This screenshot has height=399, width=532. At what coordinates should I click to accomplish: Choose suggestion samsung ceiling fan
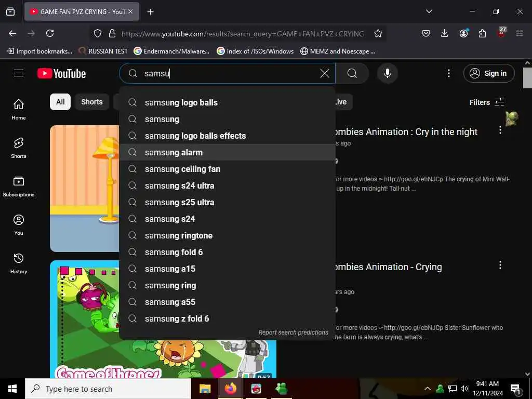pos(228,169)
